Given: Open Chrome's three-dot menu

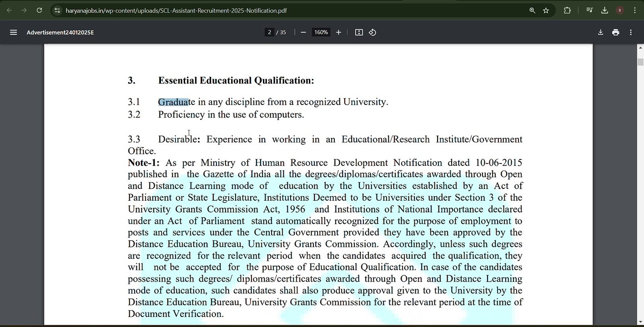Looking at the screenshot, I should point(635,10).
